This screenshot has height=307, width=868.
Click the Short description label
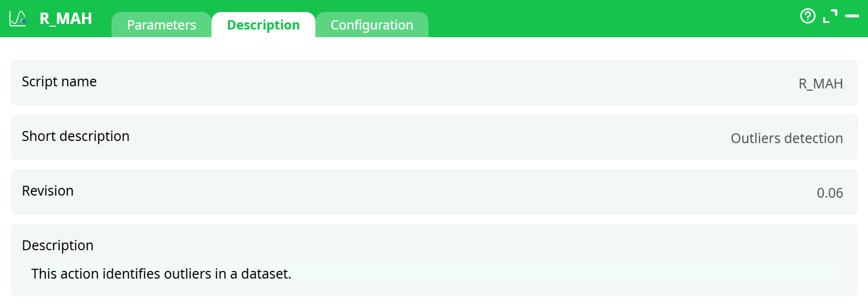pyautogui.click(x=75, y=137)
